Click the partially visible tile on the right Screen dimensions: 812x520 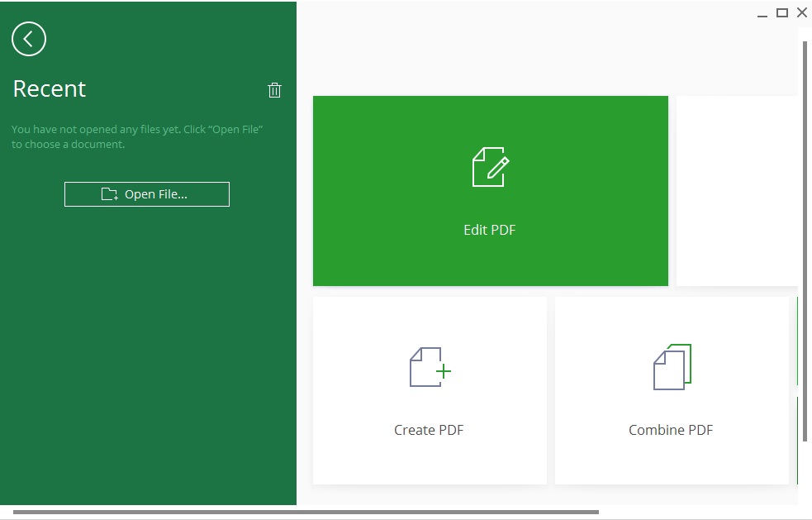pyautogui.click(x=738, y=190)
